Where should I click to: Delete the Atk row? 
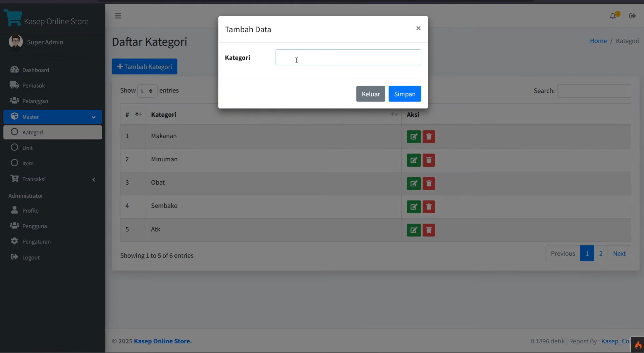click(429, 230)
